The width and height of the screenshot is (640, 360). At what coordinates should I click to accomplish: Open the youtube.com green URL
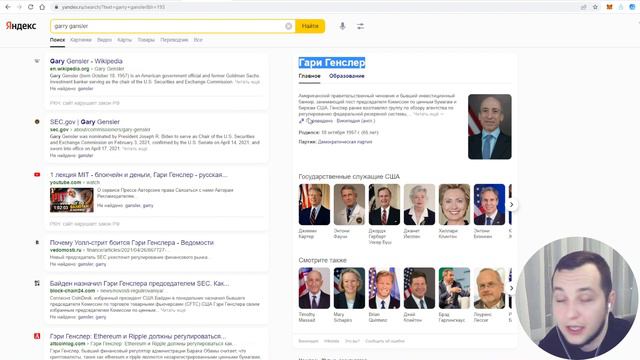pos(65,182)
